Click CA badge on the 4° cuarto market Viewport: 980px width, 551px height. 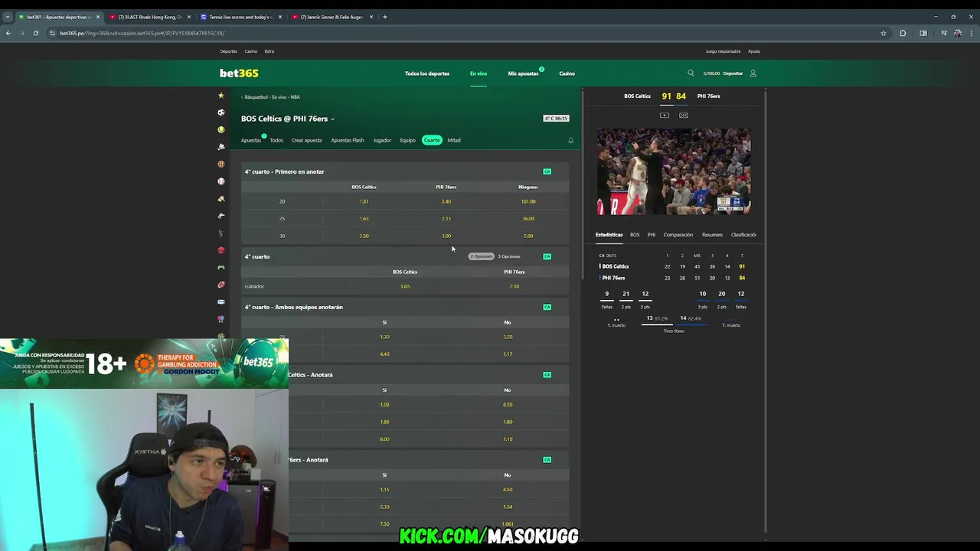pos(547,256)
